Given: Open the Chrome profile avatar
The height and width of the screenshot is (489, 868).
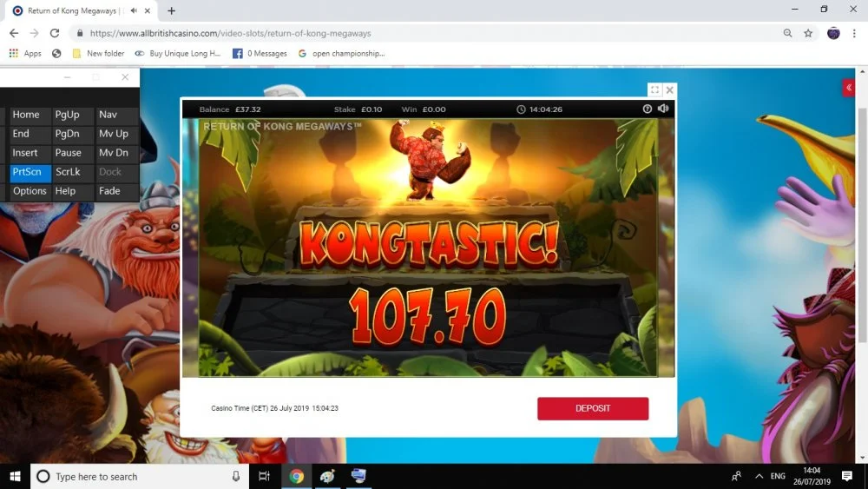Looking at the screenshot, I should pyautogui.click(x=833, y=33).
